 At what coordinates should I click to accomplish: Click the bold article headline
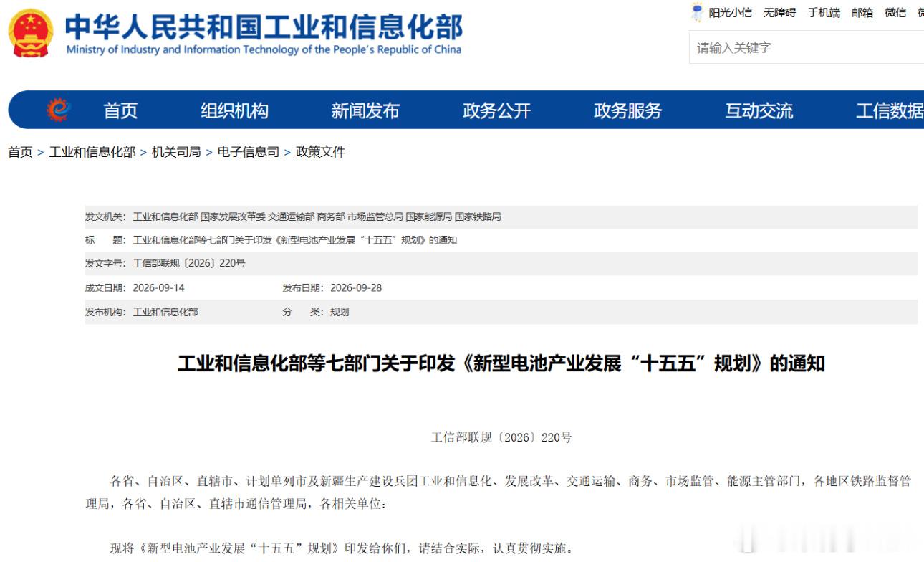[x=501, y=363]
